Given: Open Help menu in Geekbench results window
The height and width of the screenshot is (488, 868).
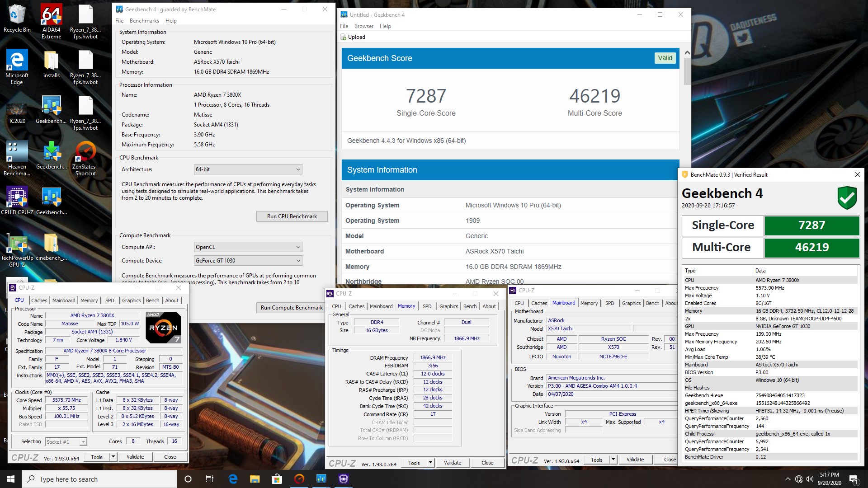Looking at the screenshot, I should pos(385,26).
